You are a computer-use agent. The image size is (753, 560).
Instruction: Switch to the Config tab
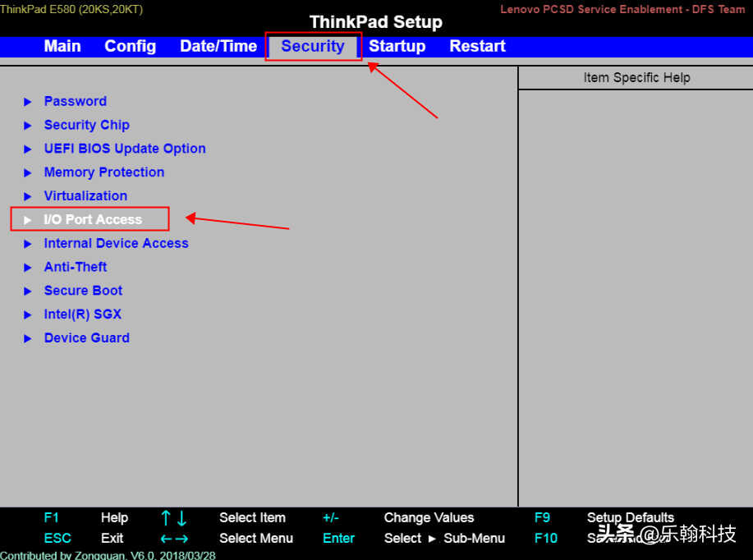coord(130,46)
